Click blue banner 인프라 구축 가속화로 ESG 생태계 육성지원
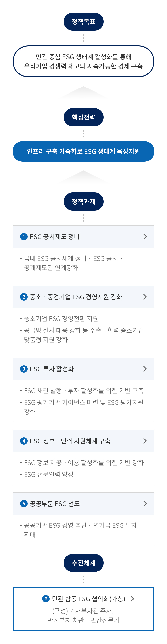The height and width of the screenshot is (644, 167). pyautogui.click(x=83, y=151)
